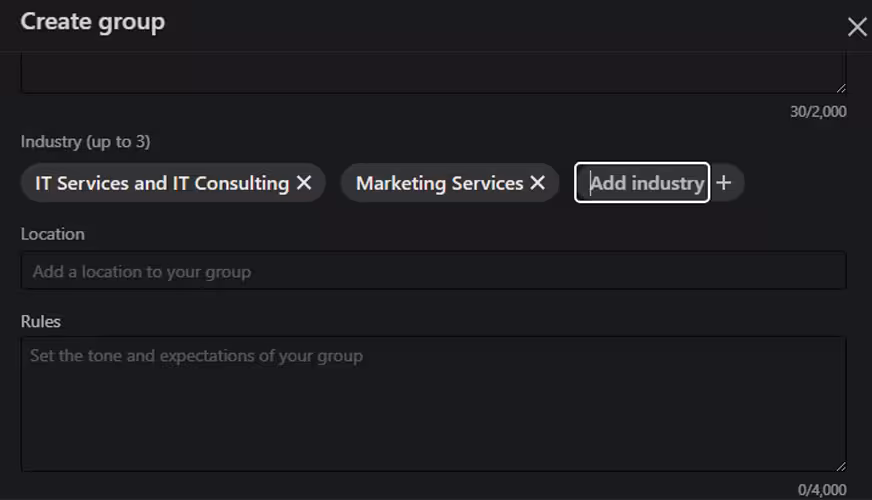
Task: Remove the IT Services and IT Consulting industry
Action: click(304, 183)
